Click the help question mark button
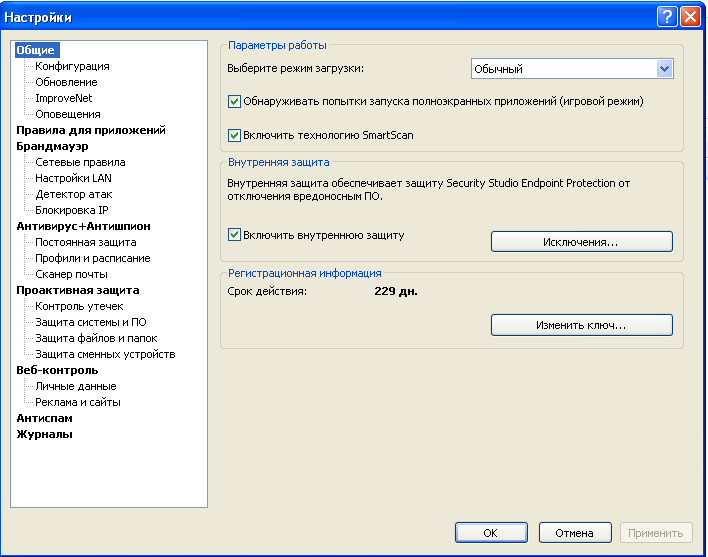708x557 pixels. [x=667, y=17]
